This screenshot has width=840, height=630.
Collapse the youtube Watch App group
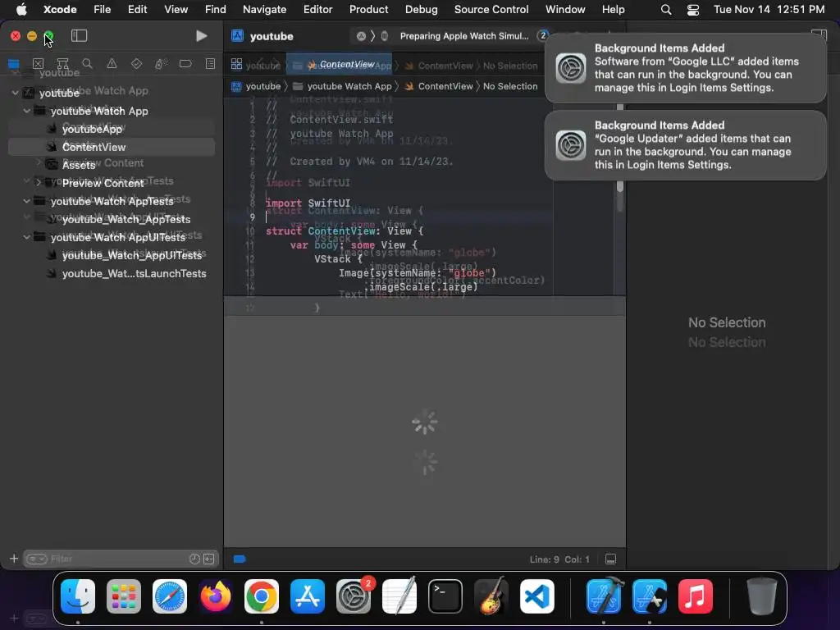[26, 111]
